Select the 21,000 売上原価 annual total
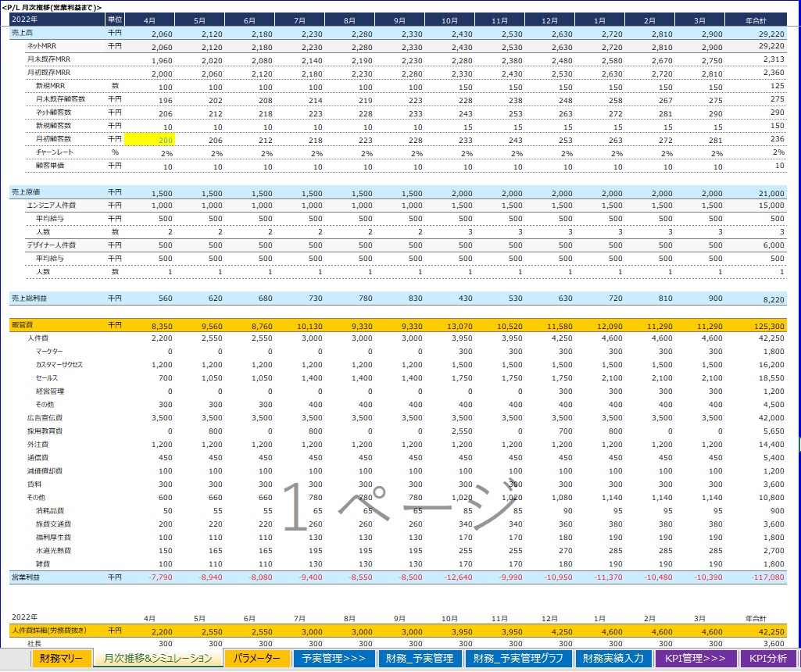Image resolution: width=801 pixels, height=672 pixels. tap(771, 193)
